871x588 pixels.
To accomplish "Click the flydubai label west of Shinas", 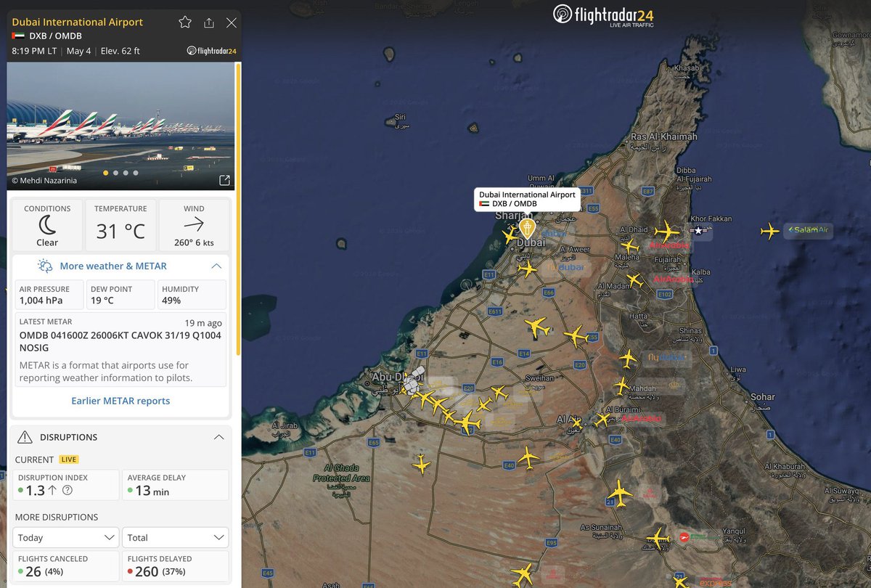I will pos(666,358).
